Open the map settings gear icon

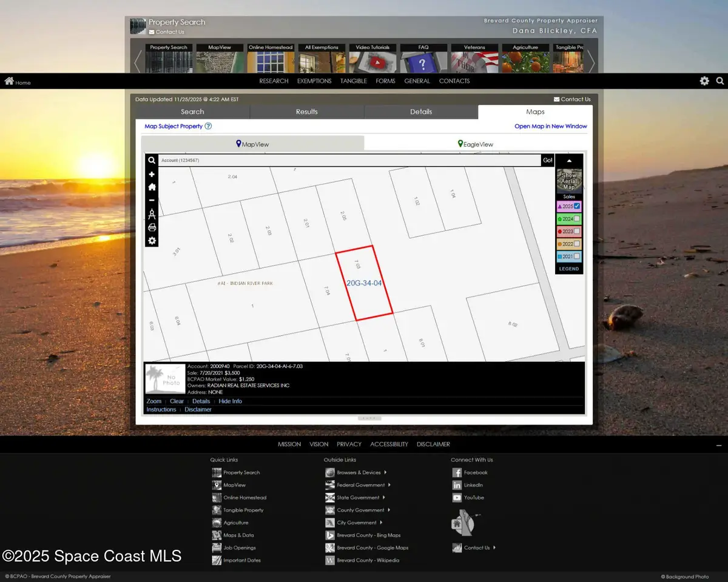tap(151, 241)
